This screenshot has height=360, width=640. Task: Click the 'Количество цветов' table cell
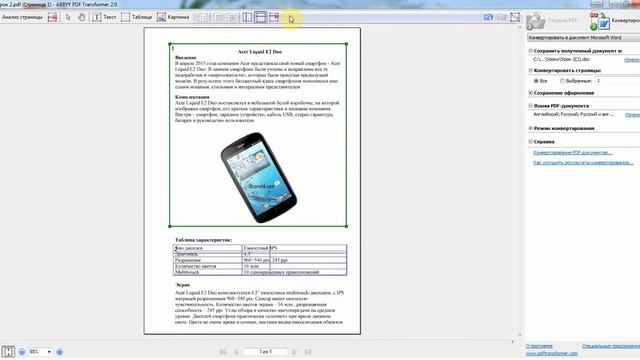pos(207,266)
